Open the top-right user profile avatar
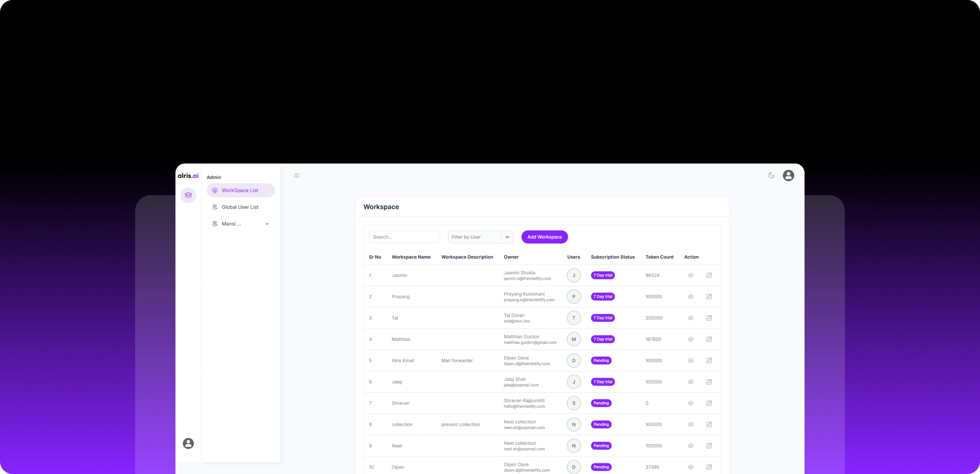 pyautogui.click(x=788, y=175)
